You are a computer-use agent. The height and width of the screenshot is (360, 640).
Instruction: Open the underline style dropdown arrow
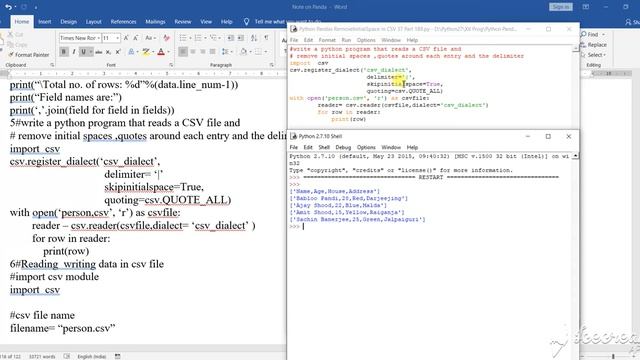click(x=90, y=52)
